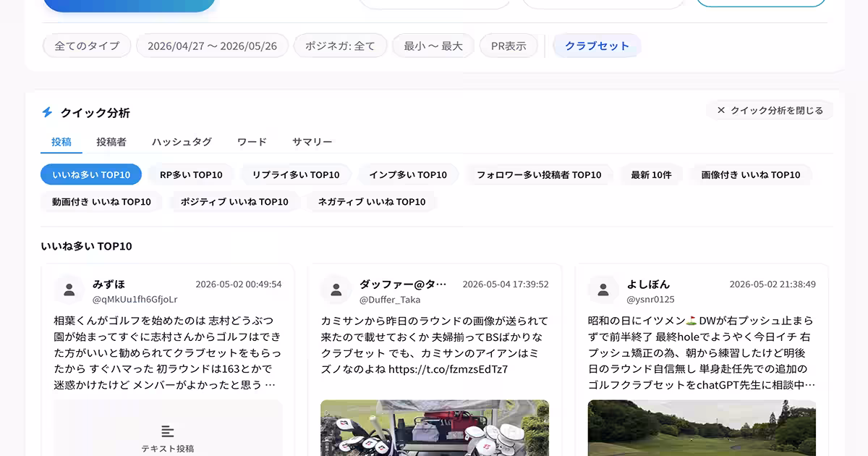Click the lightning bolt Quick Analysis icon

point(47,112)
